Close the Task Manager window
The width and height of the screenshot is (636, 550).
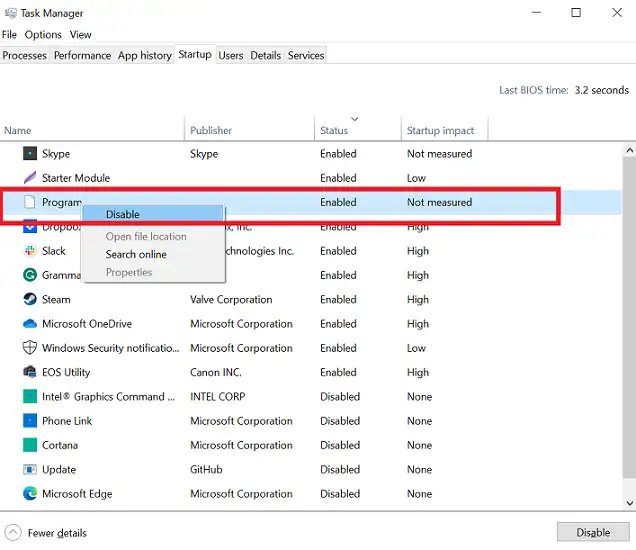(617, 13)
